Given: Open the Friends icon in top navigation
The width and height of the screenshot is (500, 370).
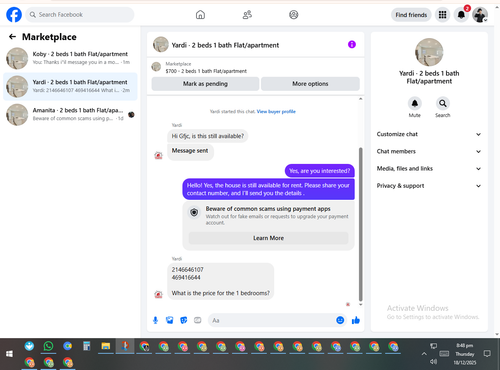Looking at the screenshot, I should click(x=247, y=15).
